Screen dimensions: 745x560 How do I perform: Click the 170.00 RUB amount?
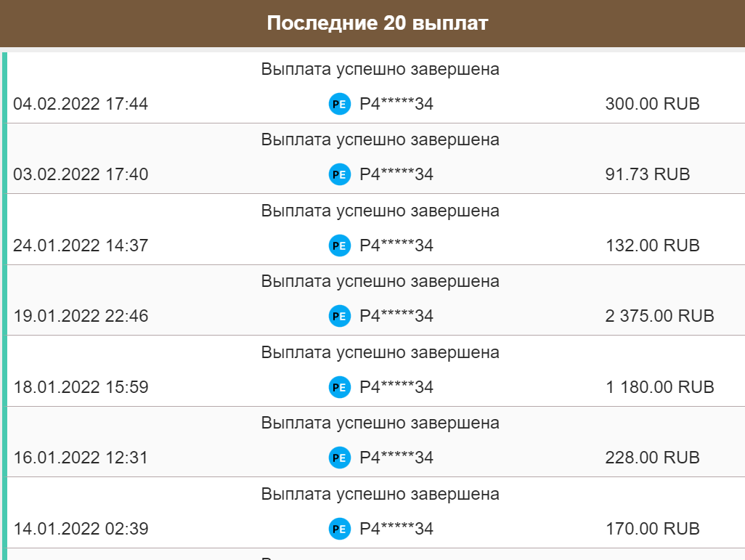[x=653, y=529]
